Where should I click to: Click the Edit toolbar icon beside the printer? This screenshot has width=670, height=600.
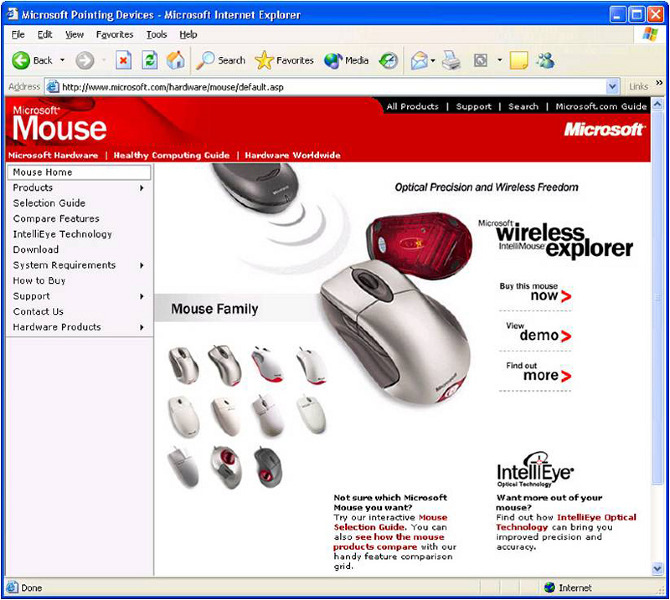[x=481, y=61]
